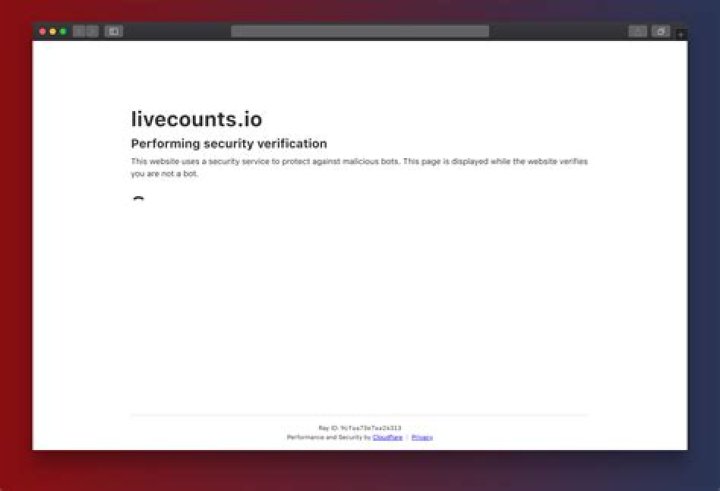720x491 pixels.
Task: Open the tab overview icon
Action: tap(661, 31)
